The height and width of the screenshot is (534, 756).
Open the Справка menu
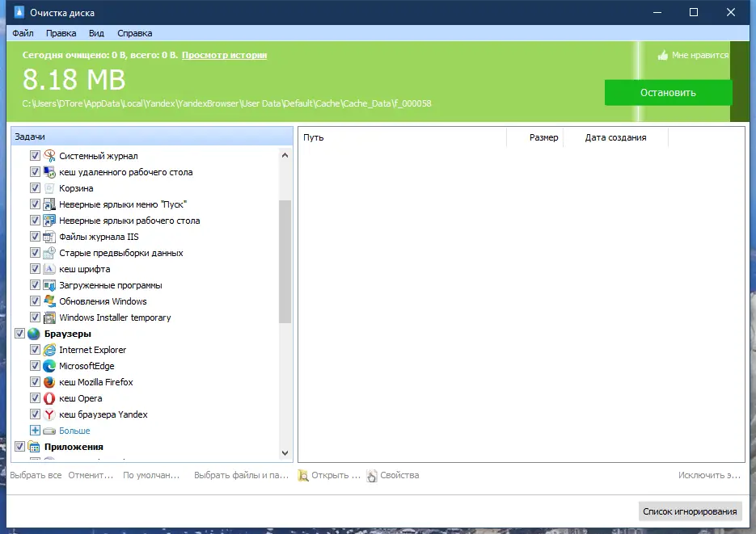(x=134, y=33)
